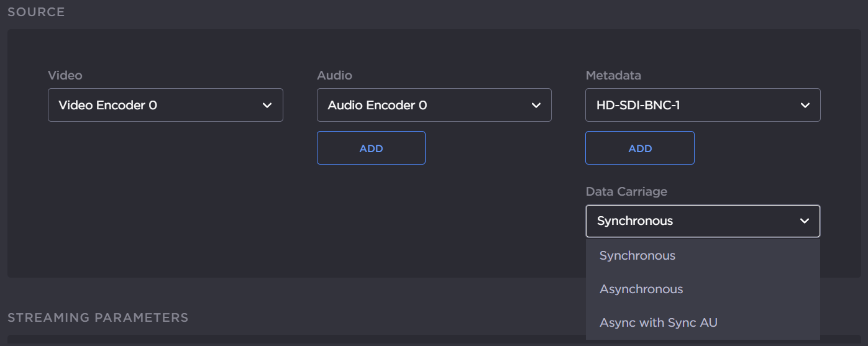Open the Audio Encoder 0 selector

[423, 106]
